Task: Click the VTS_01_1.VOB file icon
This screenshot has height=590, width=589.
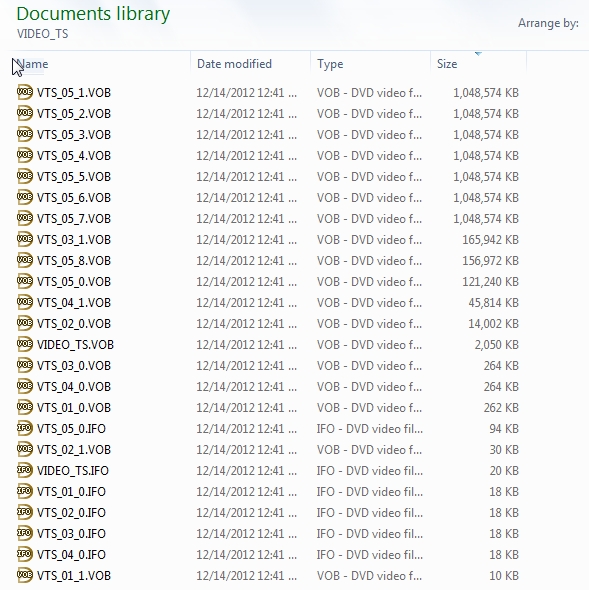Action: pyautogui.click(x=25, y=575)
